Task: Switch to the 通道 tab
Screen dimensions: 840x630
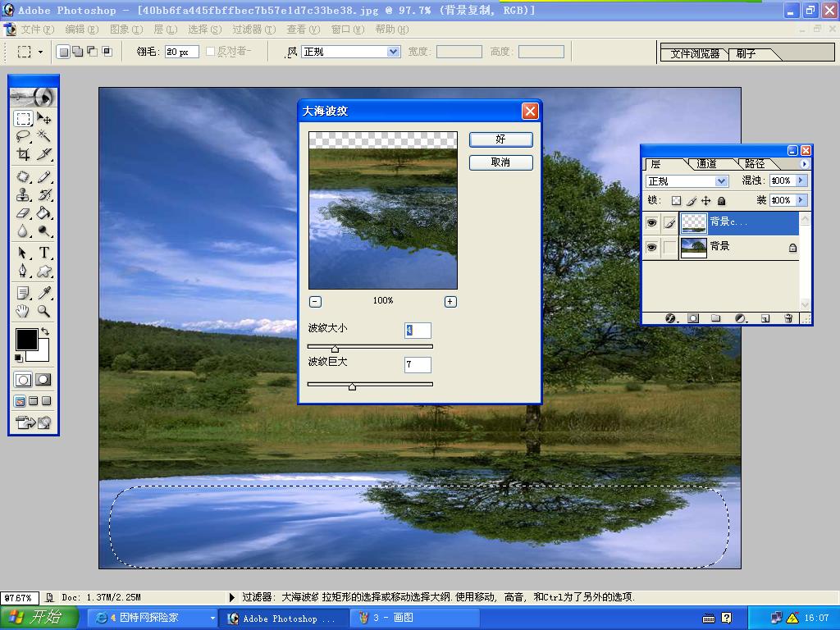Action: (705, 164)
